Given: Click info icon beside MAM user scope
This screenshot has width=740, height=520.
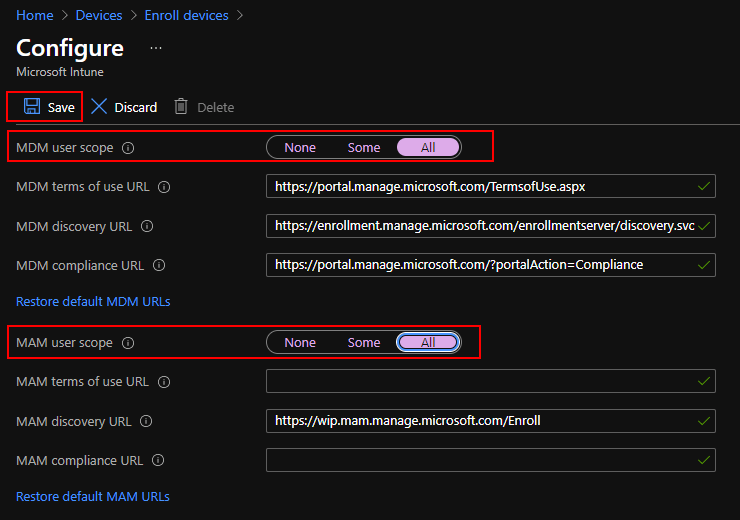Looking at the screenshot, I should pyautogui.click(x=127, y=343).
